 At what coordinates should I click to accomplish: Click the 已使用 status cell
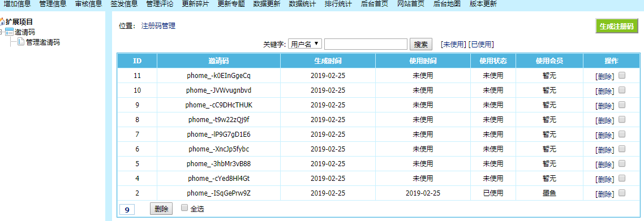pos(493,193)
